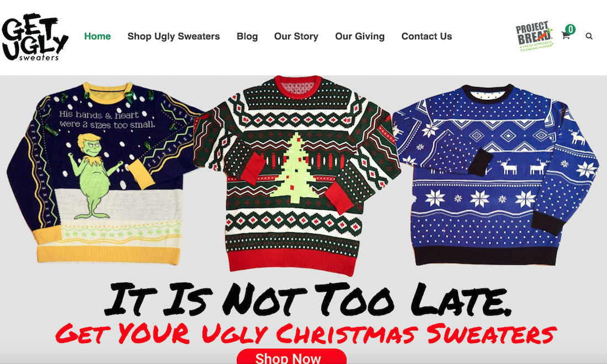Go to Contact Us page
The height and width of the screenshot is (364, 607).
tap(427, 36)
